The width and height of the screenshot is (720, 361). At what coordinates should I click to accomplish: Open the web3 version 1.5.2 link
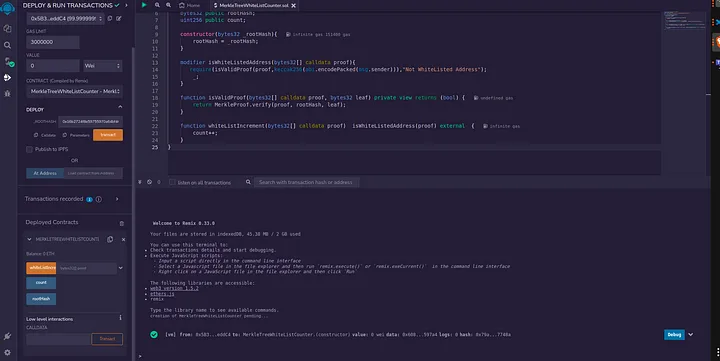pos(174,288)
